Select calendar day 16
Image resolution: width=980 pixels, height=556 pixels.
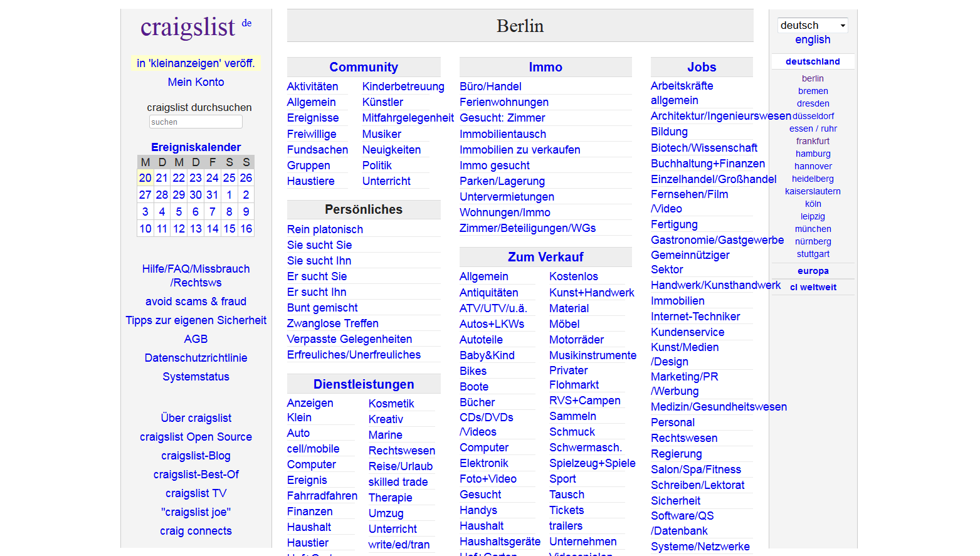(x=246, y=229)
